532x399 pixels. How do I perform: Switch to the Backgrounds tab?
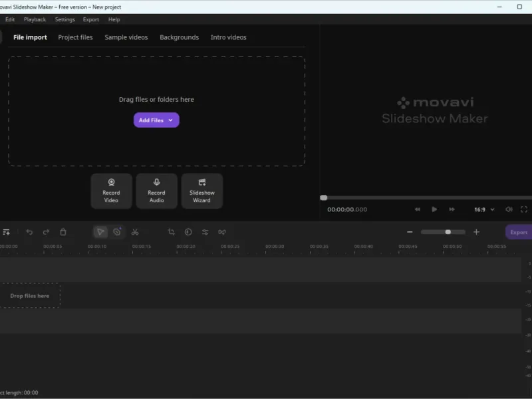pyautogui.click(x=179, y=37)
